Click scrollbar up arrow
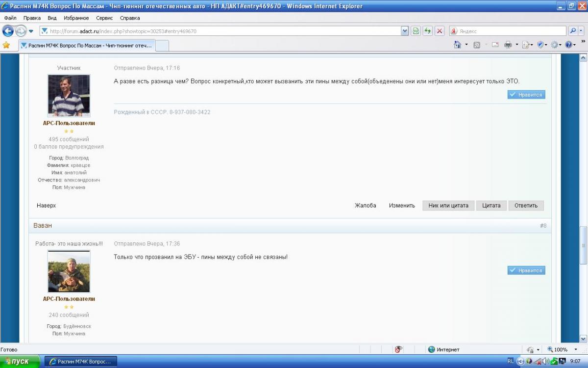This screenshot has width=588, height=368. point(583,57)
